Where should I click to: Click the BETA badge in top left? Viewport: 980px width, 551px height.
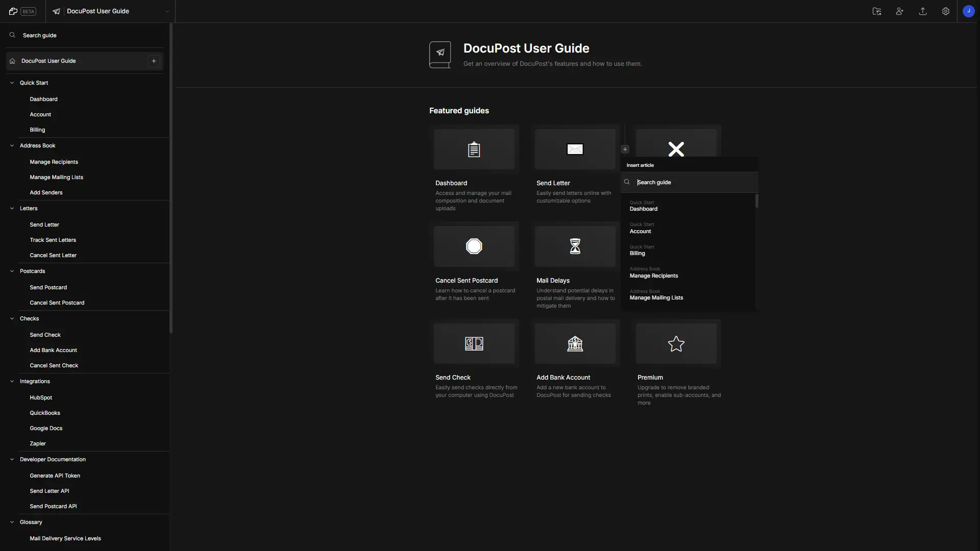click(29, 11)
